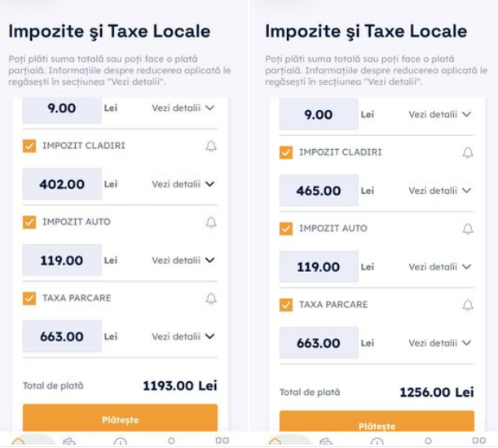Open the orange home icon on left screen
This screenshot has width=498, height=448.
tap(18, 442)
